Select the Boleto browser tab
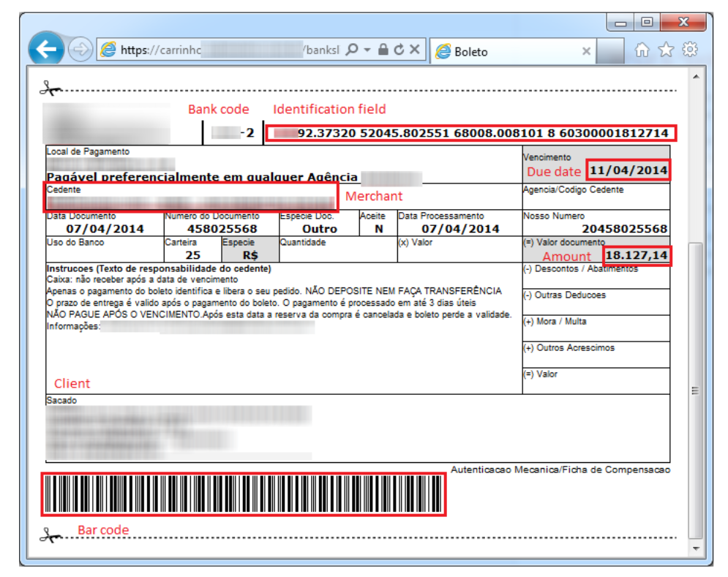This screenshot has height=577, width=728. [x=514, y=51]
